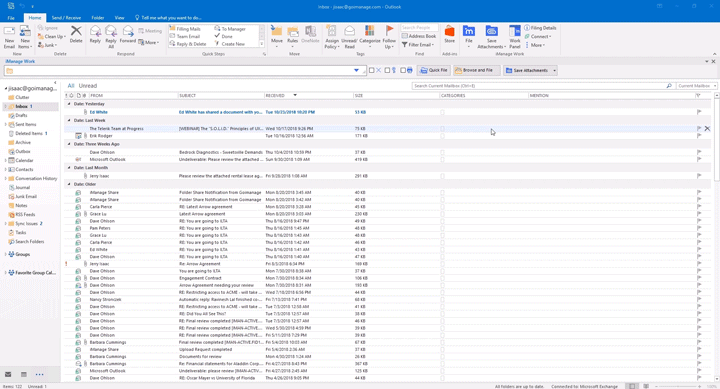
Task: Click the Search Current Mailbox field
Action: [x=543, y=86]
